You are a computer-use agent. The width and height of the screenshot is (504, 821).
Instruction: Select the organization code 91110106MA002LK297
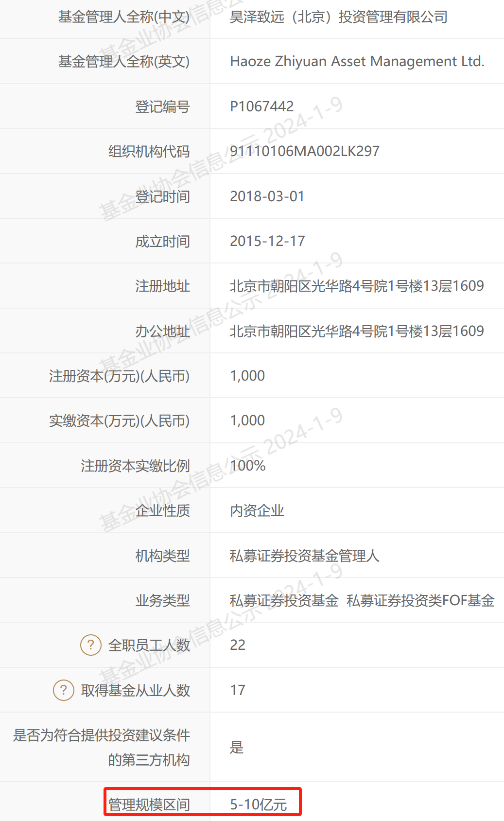305,151
